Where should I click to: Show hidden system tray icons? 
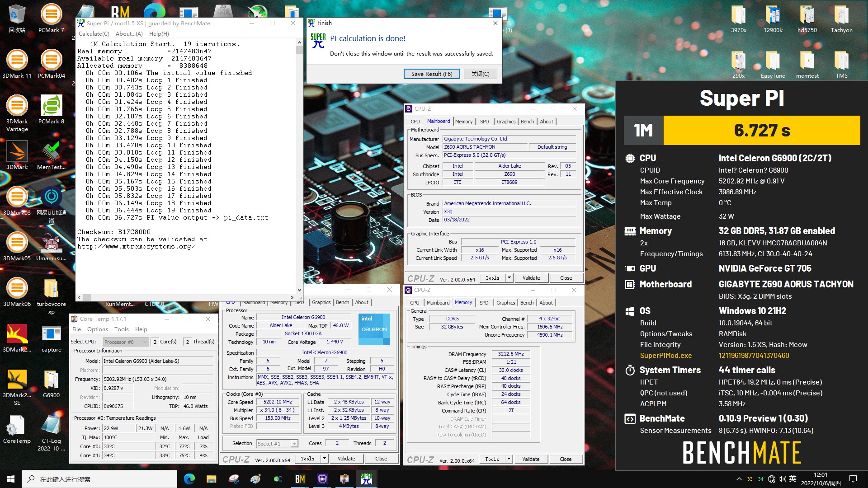(x=739, y=479)
